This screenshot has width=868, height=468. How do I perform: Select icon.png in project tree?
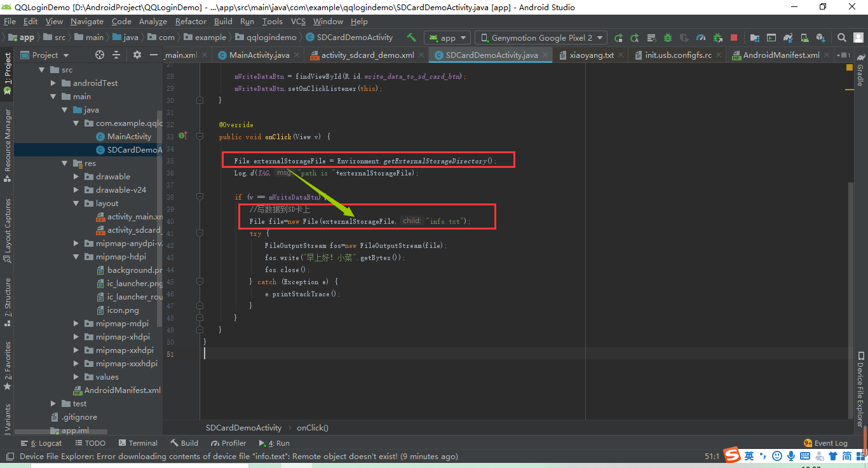coord(123,310)
